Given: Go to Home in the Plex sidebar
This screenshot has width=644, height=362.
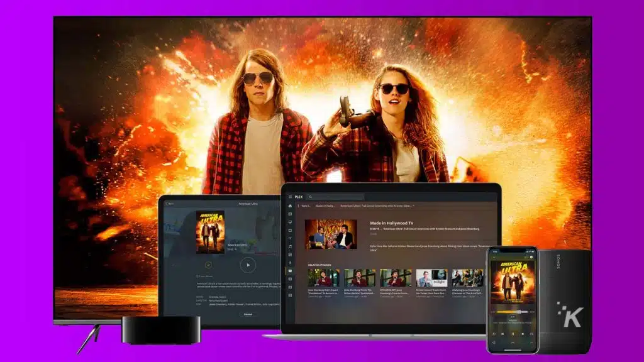Looking at the screenshot, I should (290, 206).
